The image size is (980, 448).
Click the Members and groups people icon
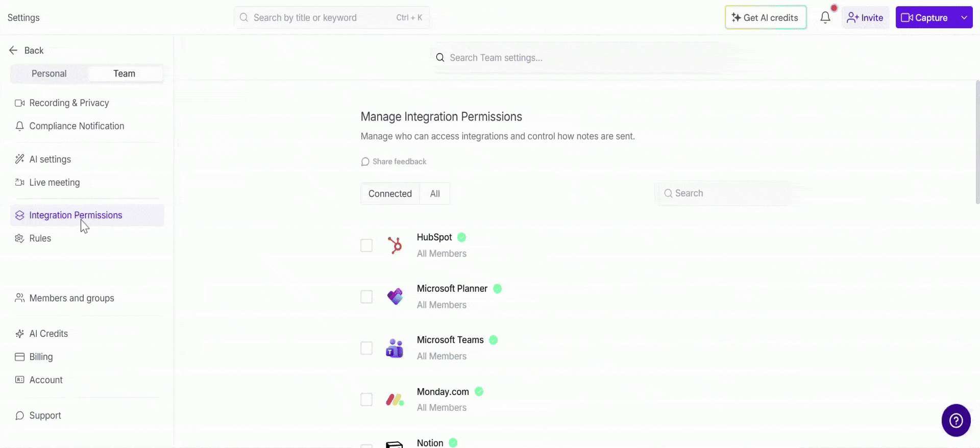[20, 298]
